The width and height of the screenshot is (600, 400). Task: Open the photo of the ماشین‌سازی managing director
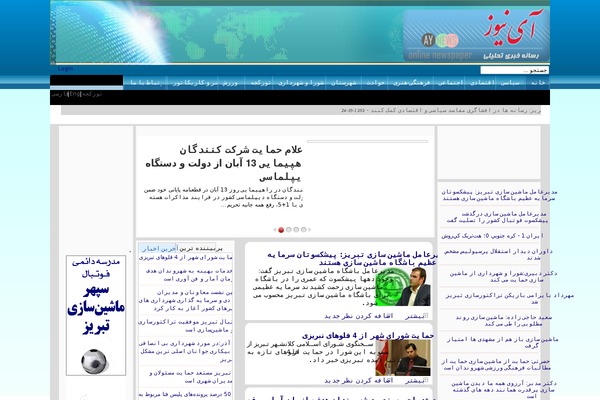(403, 286)
